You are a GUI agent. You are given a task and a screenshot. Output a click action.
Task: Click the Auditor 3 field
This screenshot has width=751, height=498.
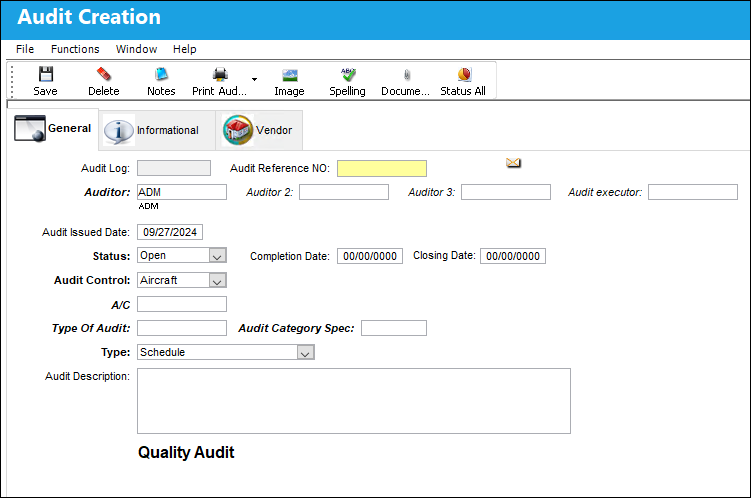click(506, 192)
